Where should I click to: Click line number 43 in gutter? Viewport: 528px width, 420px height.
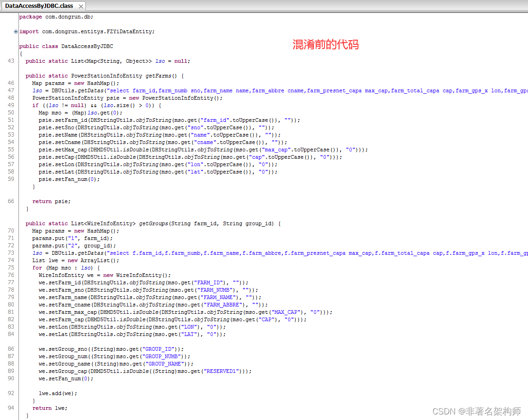click(x=11, y=61)
